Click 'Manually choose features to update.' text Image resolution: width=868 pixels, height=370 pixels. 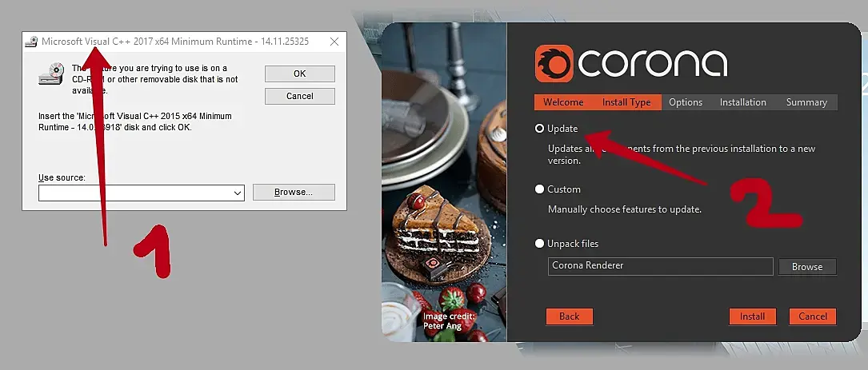coord(625,209)
